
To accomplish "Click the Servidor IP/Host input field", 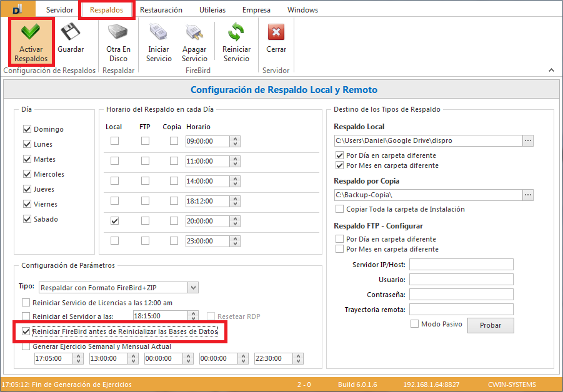I will tap(461, 265).
